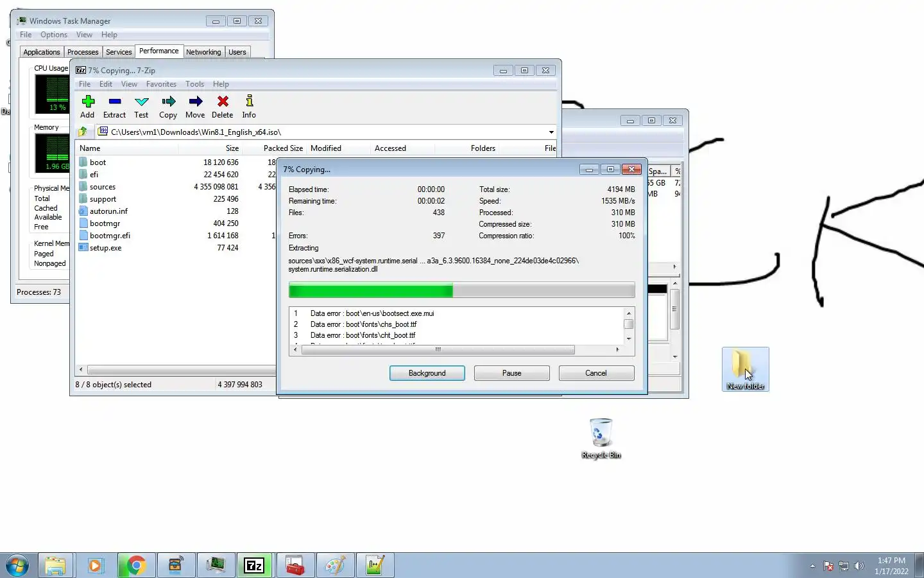This screenshot has width=924, height=578.
Task: Click the error list horizontal scrollbar
Action: click(x=438, y=350)
